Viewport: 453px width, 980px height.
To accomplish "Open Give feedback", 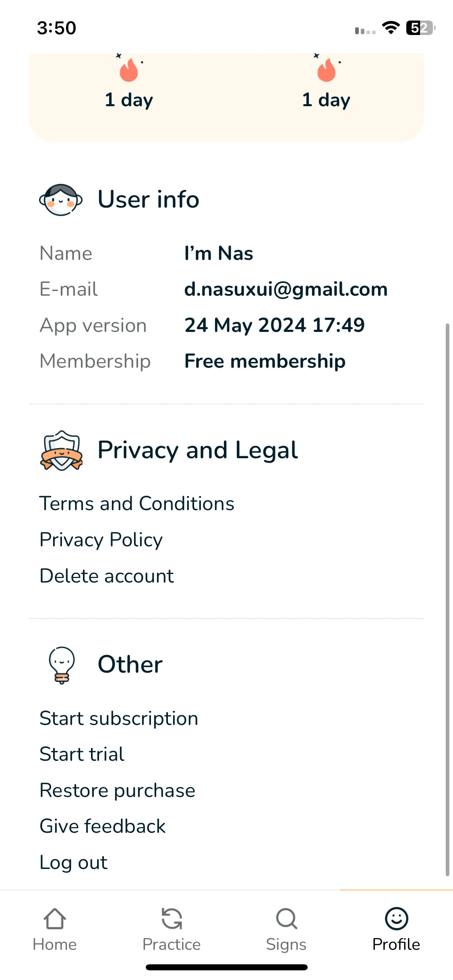I will [102, 826].
